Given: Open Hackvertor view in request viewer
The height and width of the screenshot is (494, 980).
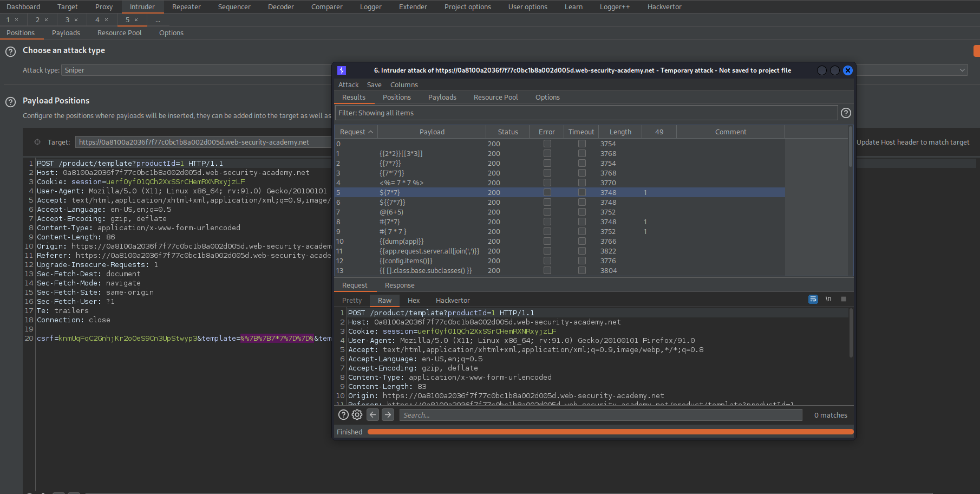Looking at the screenshot, I should (x=453, y=300).
